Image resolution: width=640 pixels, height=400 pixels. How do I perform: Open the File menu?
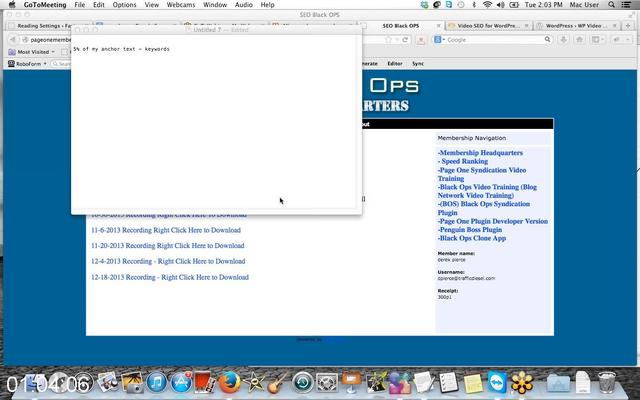tap(80, 5)
